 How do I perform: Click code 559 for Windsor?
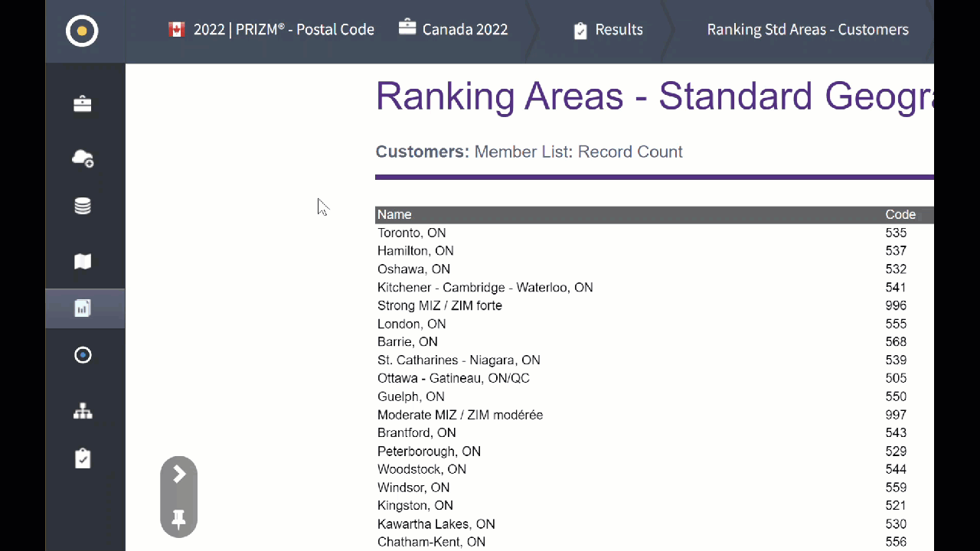(x=896, y=487)
